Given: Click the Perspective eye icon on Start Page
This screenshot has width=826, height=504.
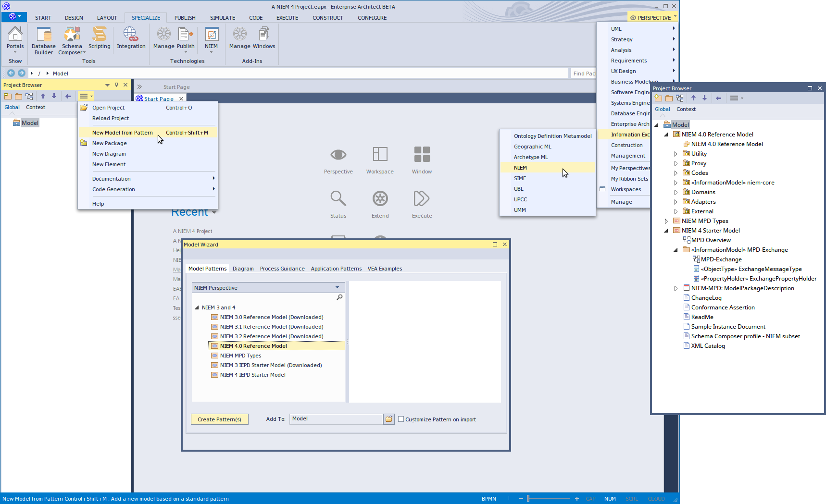Looking at the screenshot, I should tap(338, 155).
